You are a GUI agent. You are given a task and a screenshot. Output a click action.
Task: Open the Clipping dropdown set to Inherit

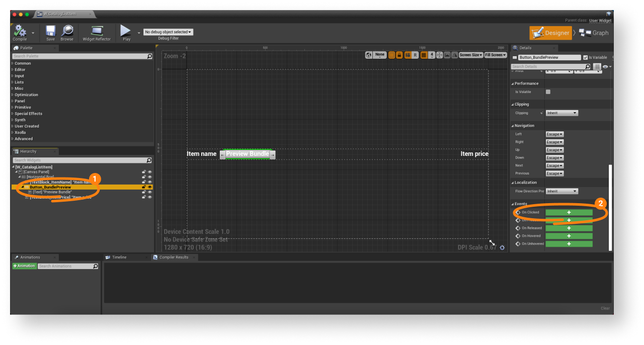click(561, 113)
